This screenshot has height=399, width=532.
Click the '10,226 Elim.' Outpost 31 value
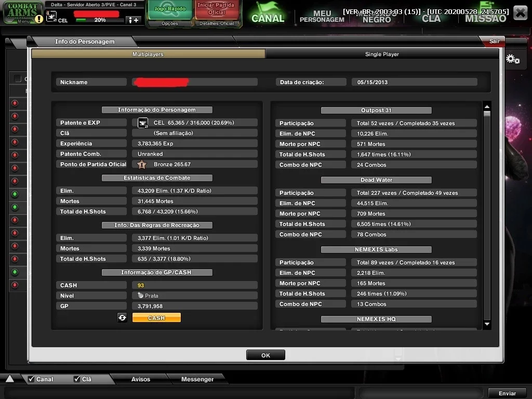pos(373,134)
